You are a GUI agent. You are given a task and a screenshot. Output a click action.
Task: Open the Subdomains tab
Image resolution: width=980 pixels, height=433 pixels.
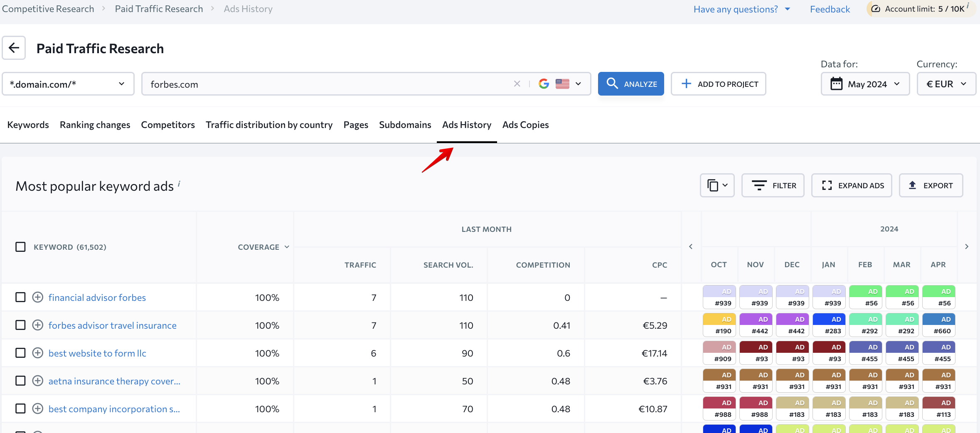tap(405, 125)
